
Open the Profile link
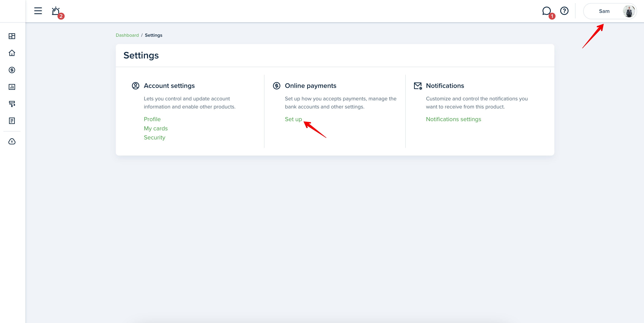152,119
